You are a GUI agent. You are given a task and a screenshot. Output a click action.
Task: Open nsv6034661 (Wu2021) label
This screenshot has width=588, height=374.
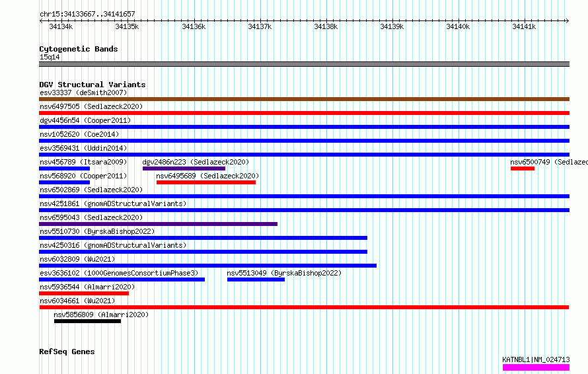(77, 301)
